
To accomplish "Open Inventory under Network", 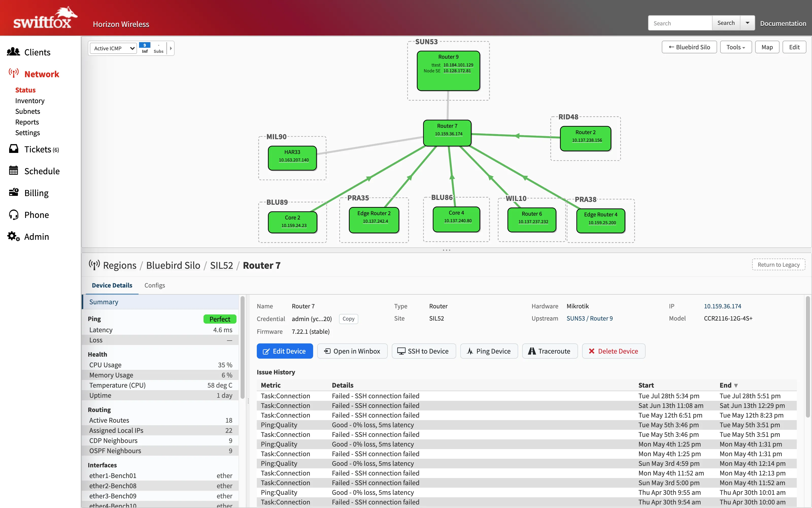I will tap(29, 101).
